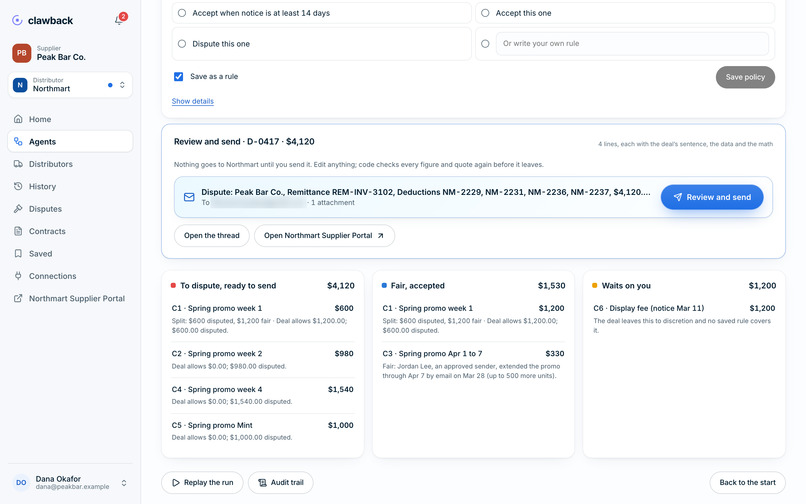Click Open the thread
The image size is (806, 504).
tap(212, 236)
